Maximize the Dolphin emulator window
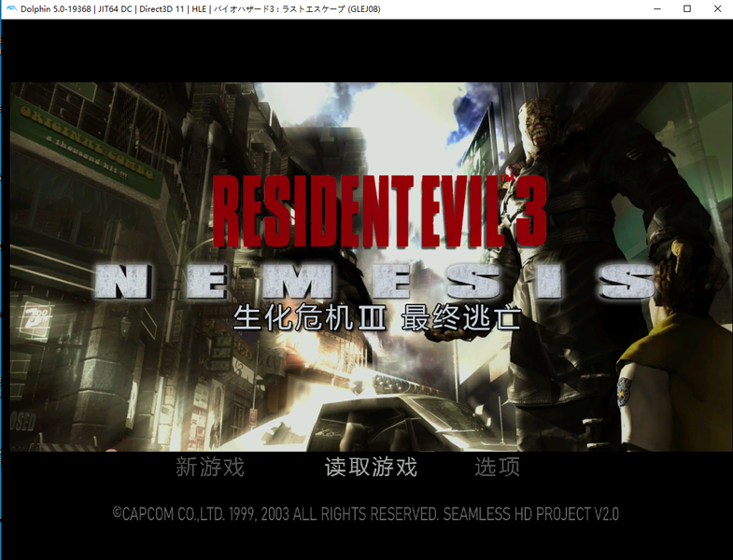 point(687,9)
